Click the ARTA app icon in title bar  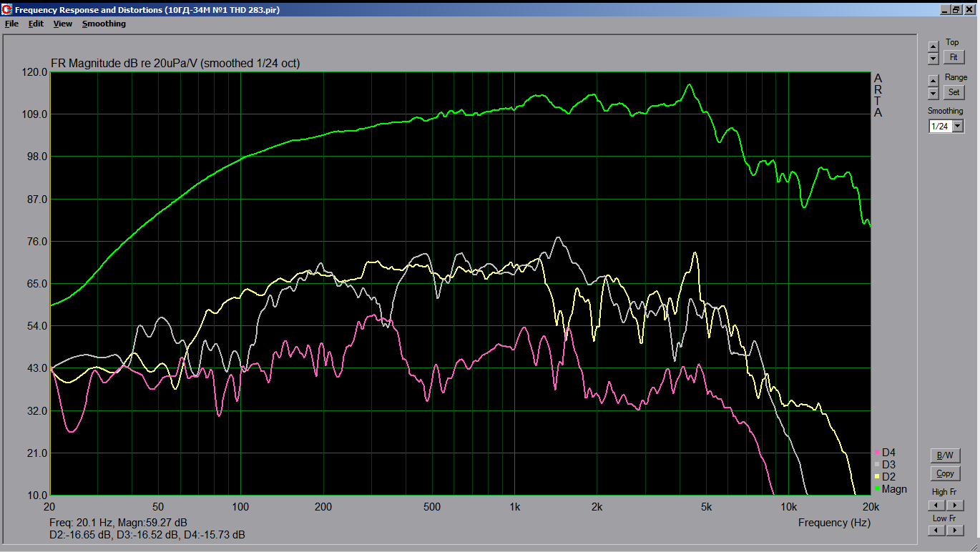point(7,11)
